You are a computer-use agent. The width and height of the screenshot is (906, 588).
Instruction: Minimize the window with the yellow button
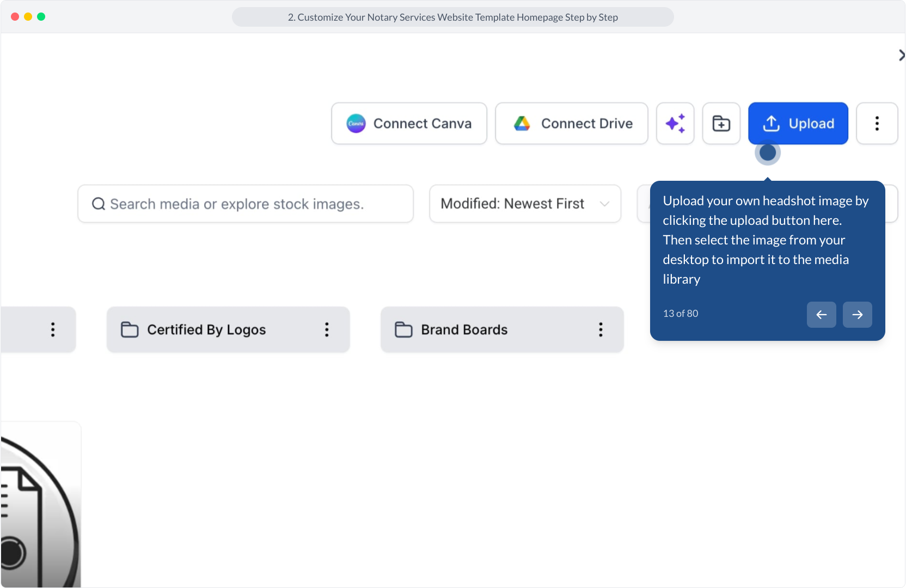pyautogui.click(x=28, y=17)
